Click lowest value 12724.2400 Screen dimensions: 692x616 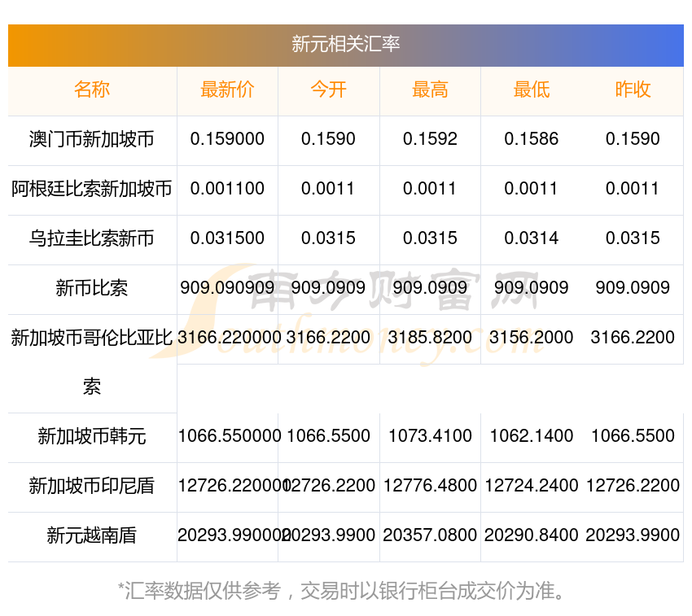click(x=532, y=485)
